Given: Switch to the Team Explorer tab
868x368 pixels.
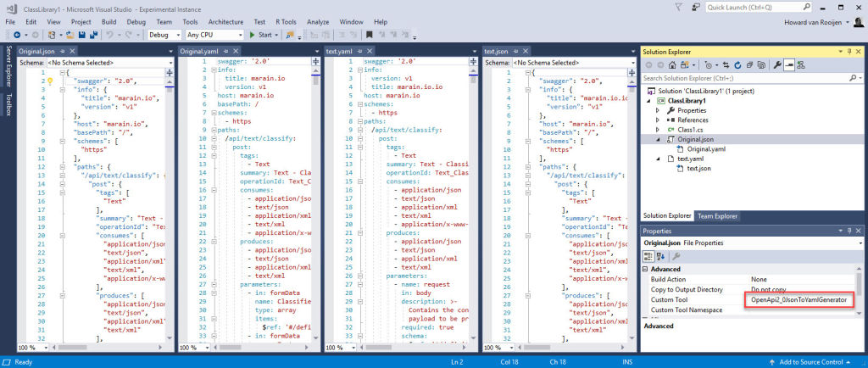Looking at the screenshot, I should pyautogui.click(x=717, y=216).
